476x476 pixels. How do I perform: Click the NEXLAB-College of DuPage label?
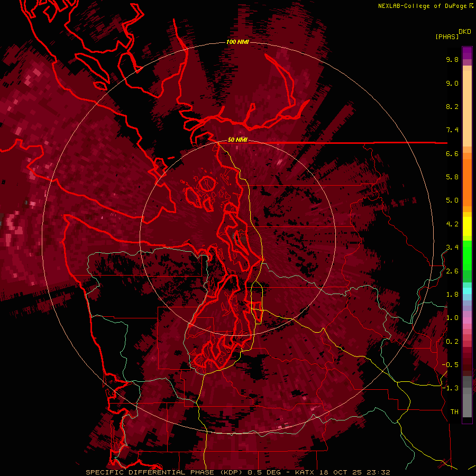pos(423,6)
